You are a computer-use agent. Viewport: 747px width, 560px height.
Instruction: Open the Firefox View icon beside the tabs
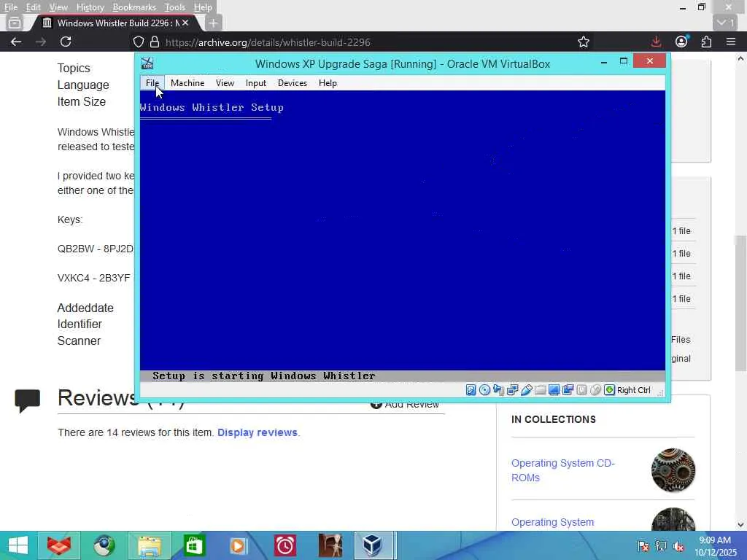pos(15,23)
